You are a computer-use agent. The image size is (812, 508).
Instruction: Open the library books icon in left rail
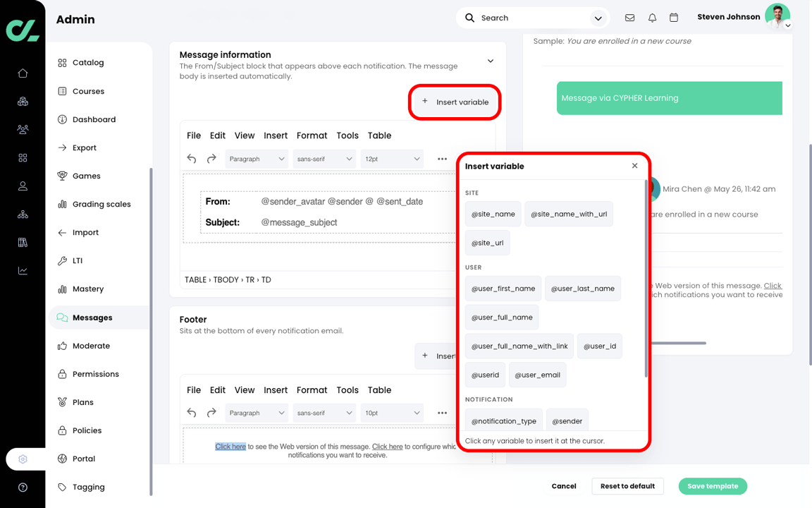pyautogui.click(x=23, y=243)
